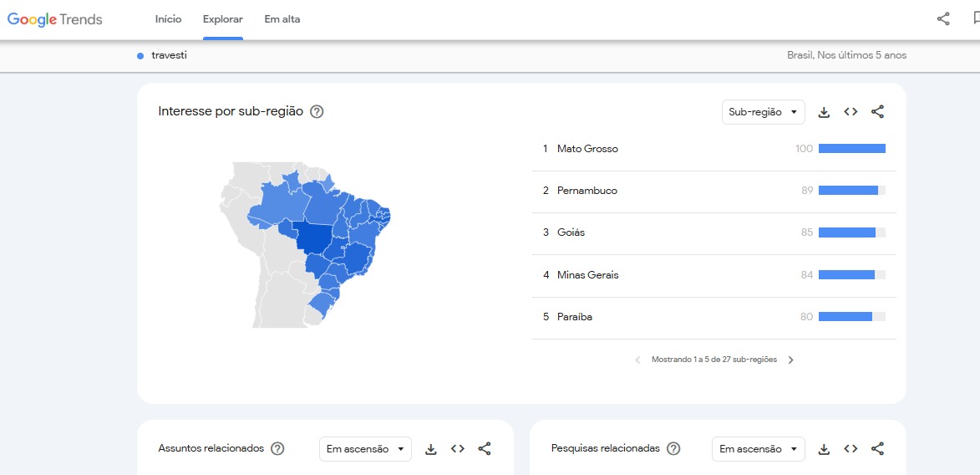Screen dimensions: 980x475
Task: Expand Em ascensão dropdown in Assuntos relacionados
Action: click(x=365, y=449)
